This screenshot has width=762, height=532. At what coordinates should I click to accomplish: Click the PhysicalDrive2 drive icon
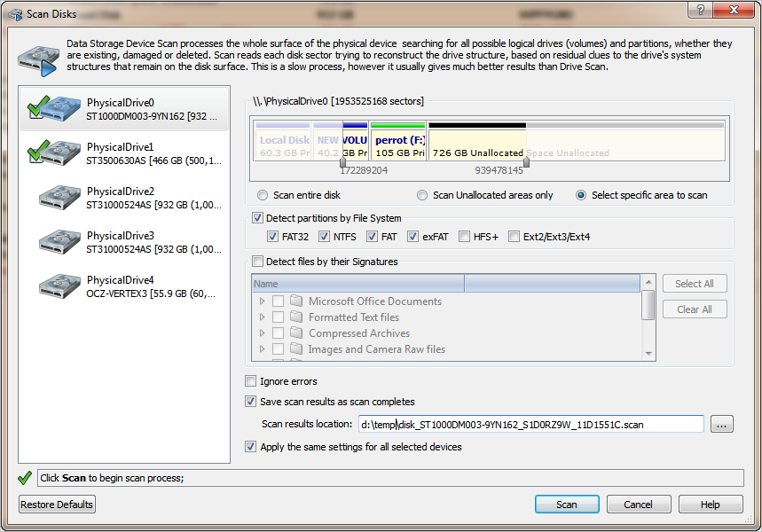(59, 197)
